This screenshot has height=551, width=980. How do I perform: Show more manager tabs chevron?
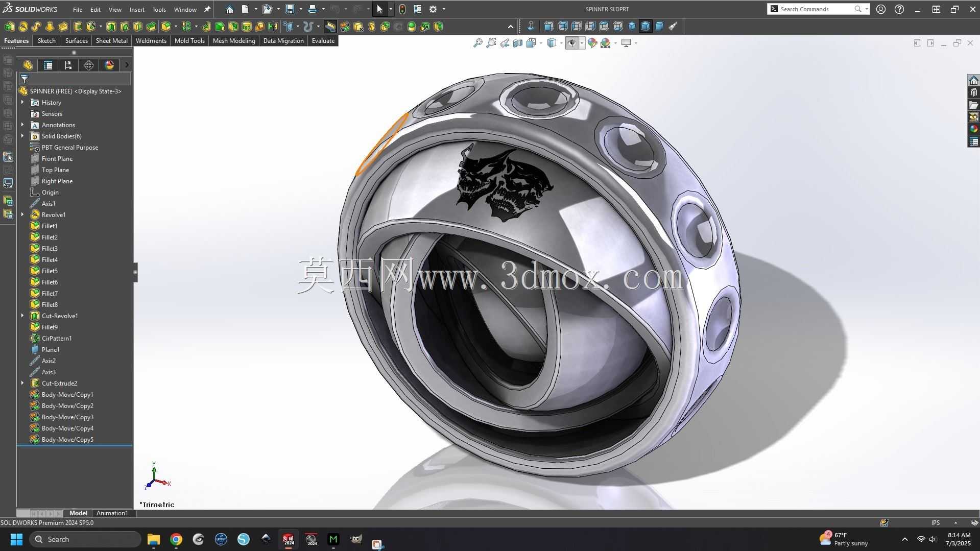127,65
